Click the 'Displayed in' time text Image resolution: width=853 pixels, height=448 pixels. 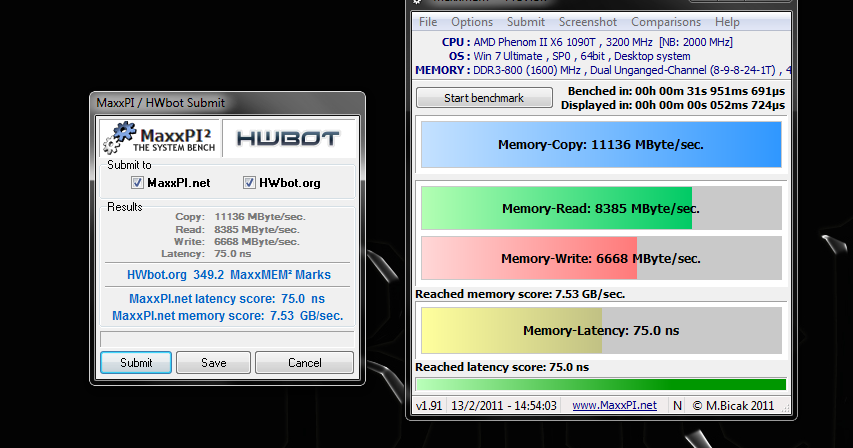tap(673, 105)
